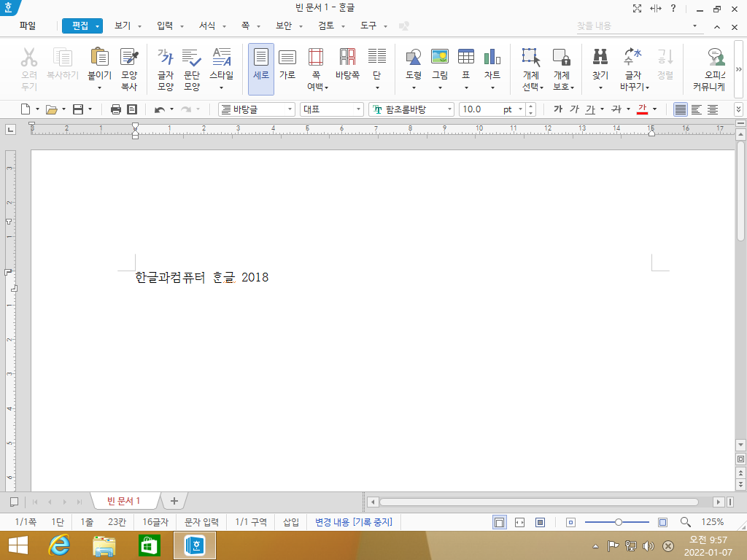Insert a Picture (그림) from ribbon
The image size is (747, 560).
pos(440,56)
